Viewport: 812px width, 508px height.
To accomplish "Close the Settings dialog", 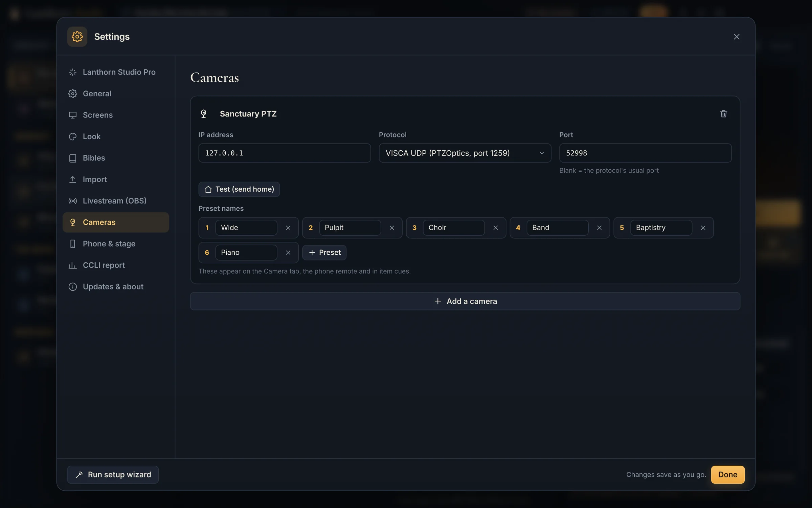I will point(737,37).
